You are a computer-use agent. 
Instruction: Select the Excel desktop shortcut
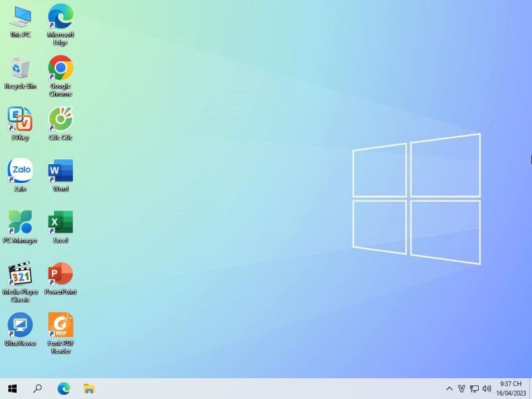click(60, 227)
